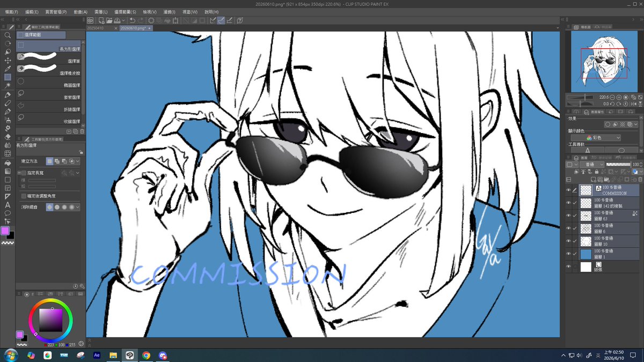Select 折線選擇 sub tool
The width and height of the screenshot is (644, 362).
pos(49,106)
